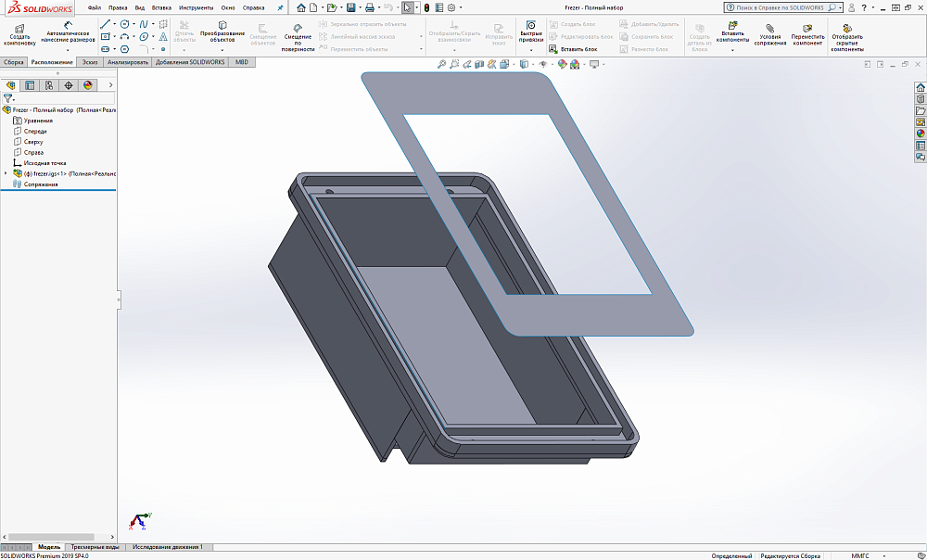
Task: Switch to the MBD tab
Action: tap(242, 62)
